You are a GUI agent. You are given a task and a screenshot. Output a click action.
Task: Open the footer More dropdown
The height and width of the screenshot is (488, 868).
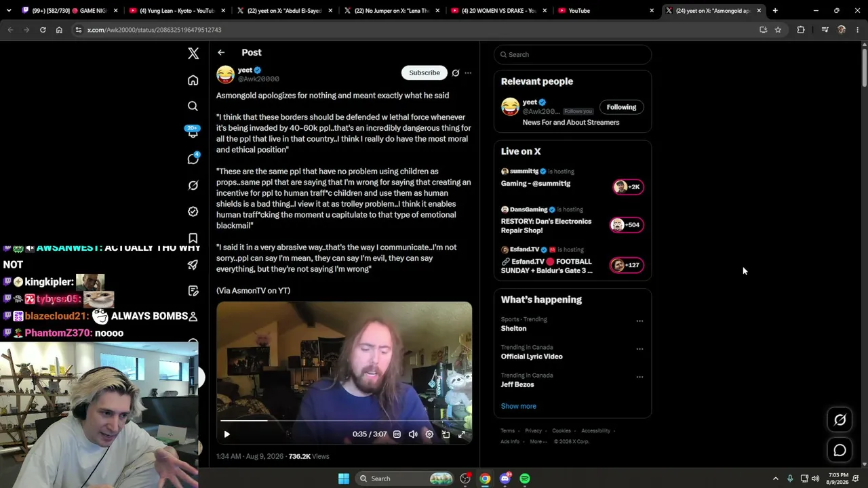pyautogui.click(x=538, y=441)
